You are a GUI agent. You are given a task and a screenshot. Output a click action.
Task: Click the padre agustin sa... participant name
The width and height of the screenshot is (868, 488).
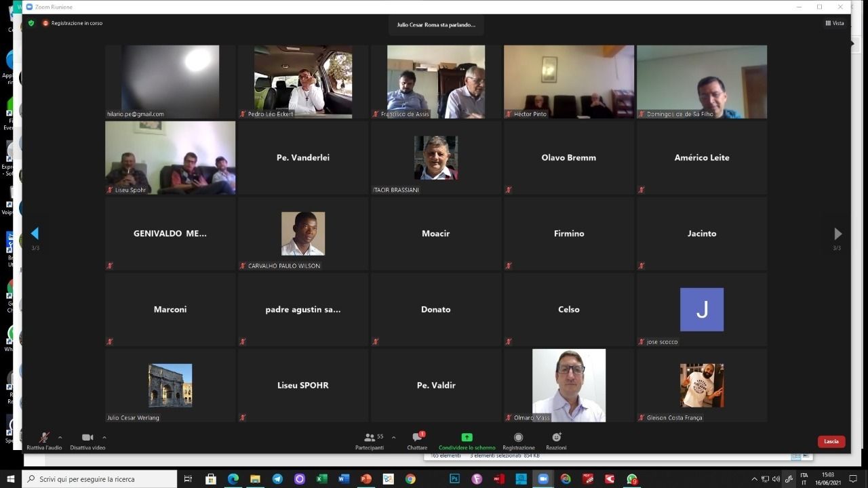(x=303, y=310)
